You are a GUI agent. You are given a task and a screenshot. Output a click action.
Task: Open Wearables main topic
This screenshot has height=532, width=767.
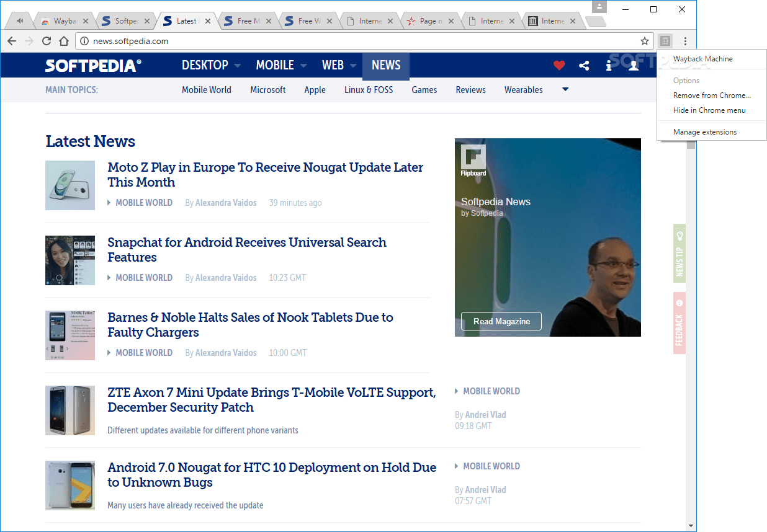[523, 90]
